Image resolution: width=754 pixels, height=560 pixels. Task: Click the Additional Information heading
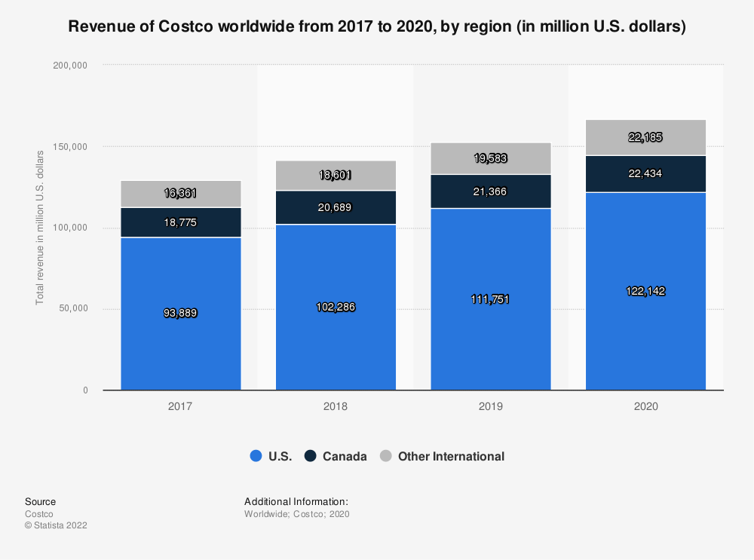click(x=296, y=501)
